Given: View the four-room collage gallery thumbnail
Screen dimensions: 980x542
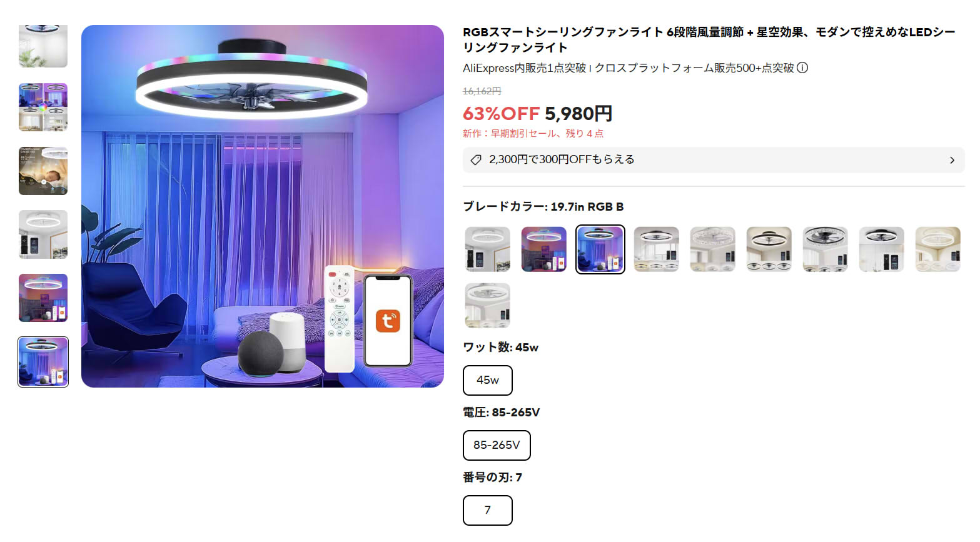Looking at the screenshot, I should (x=43, y=108).
